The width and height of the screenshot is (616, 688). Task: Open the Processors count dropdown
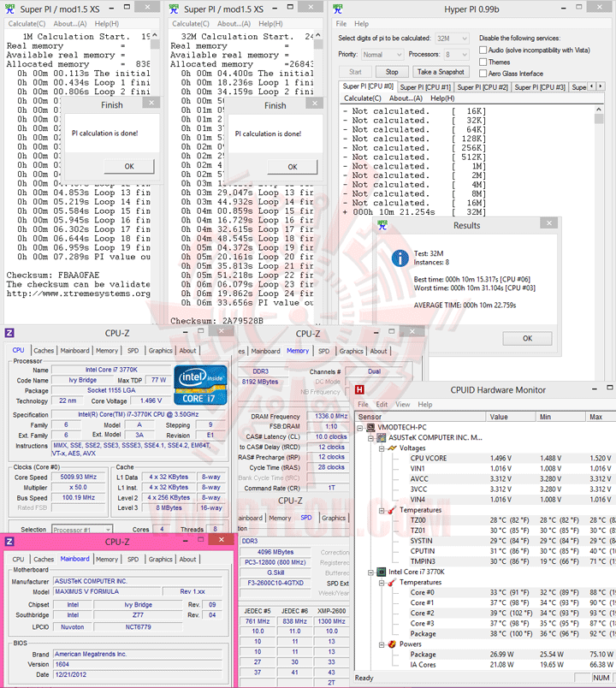click(456, 55)
